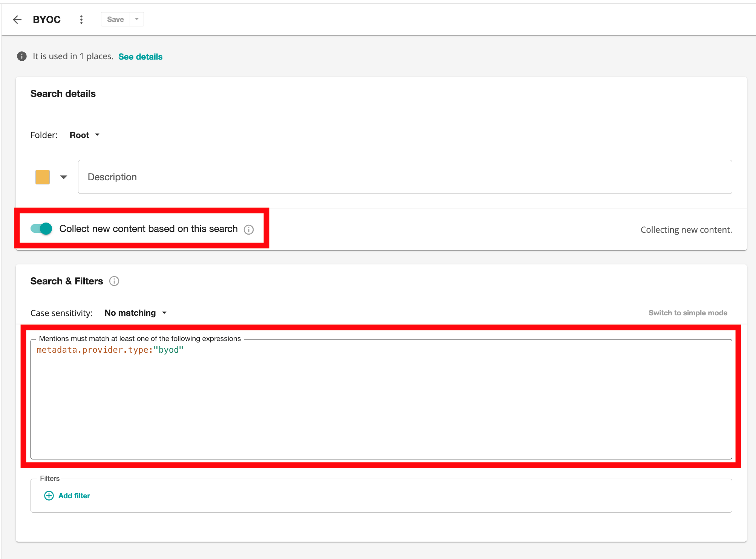The width and height of the screenshot is (756, 559).
Task: Click info icon beside Search & Filters
Action: click(x=114, y=281)
